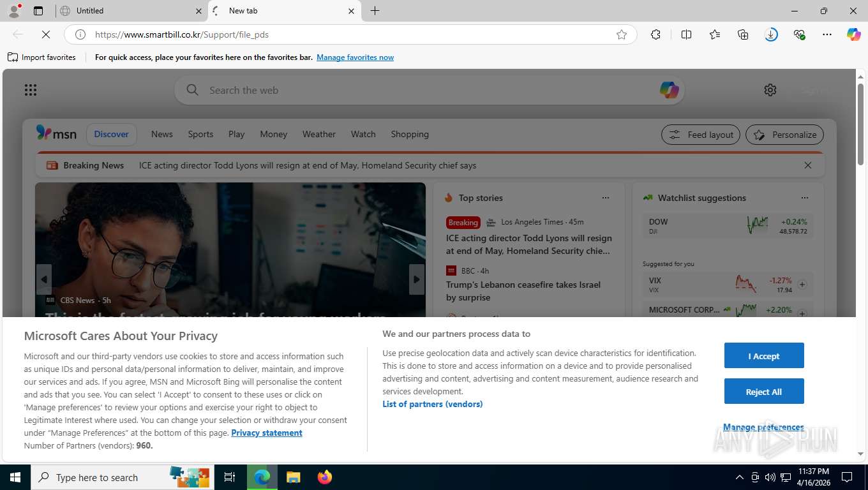The height and width of the screenshot is (490, 868).
Task: Dismiss the Breaking News banner
Action: pos(807,165)
